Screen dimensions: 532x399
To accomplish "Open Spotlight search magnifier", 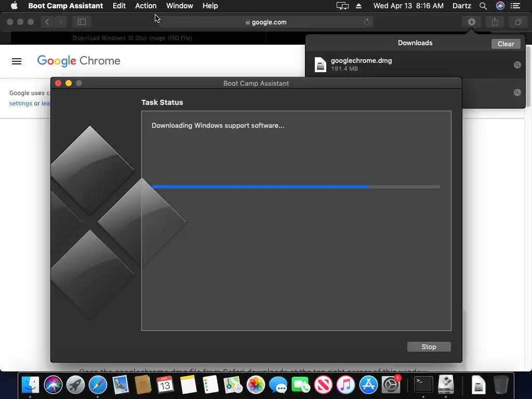I will 483,6.
